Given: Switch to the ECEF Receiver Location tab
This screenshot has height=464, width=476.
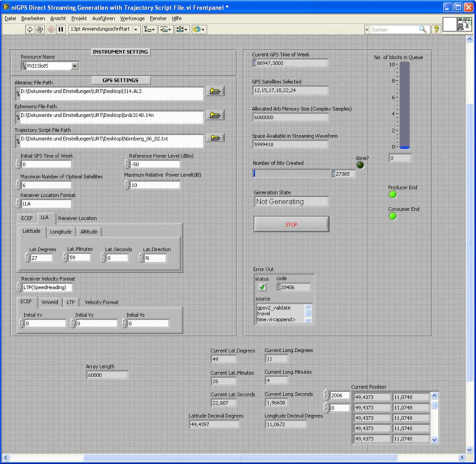Looking at the screenshot, I should (x=26, y=218).
